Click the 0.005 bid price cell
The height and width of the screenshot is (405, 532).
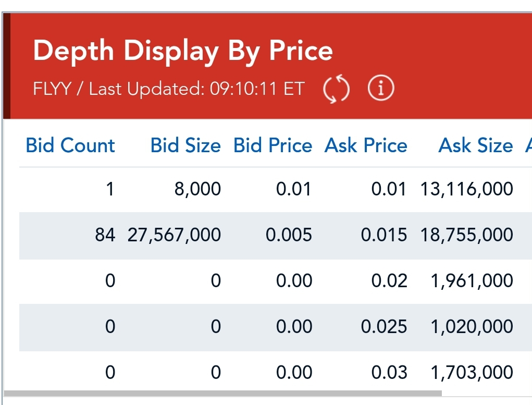point(289,235)
